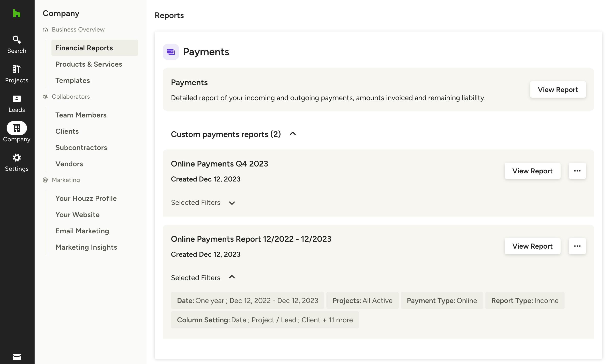
Task: Click the purple Payments wallet icon
Action: pos(171,52)
